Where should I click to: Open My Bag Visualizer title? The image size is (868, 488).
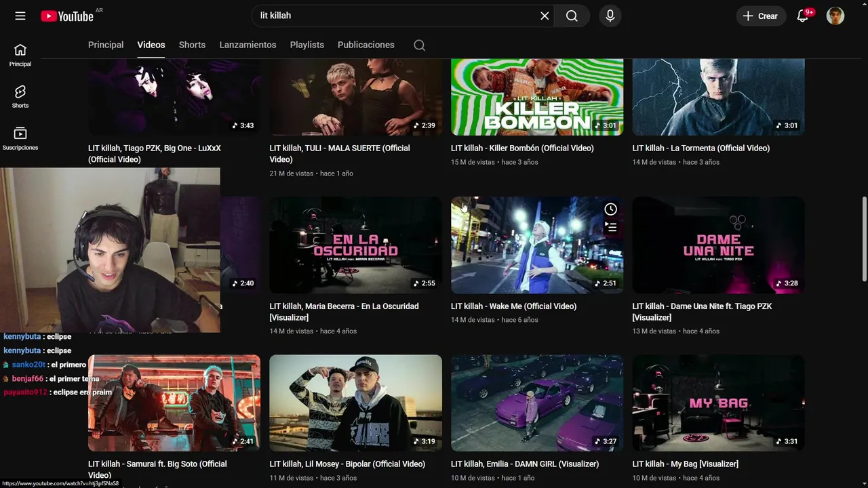[x=686, y=464]
